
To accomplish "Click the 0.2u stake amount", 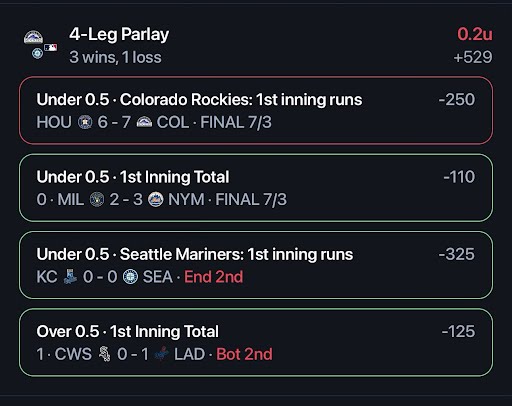I will [x=475, y=34].
